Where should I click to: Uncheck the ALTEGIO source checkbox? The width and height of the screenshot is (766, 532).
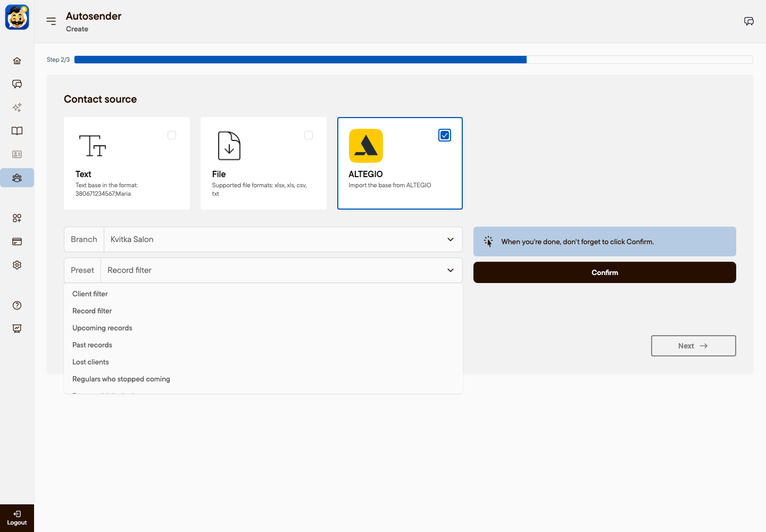click(x=445, y=135)
